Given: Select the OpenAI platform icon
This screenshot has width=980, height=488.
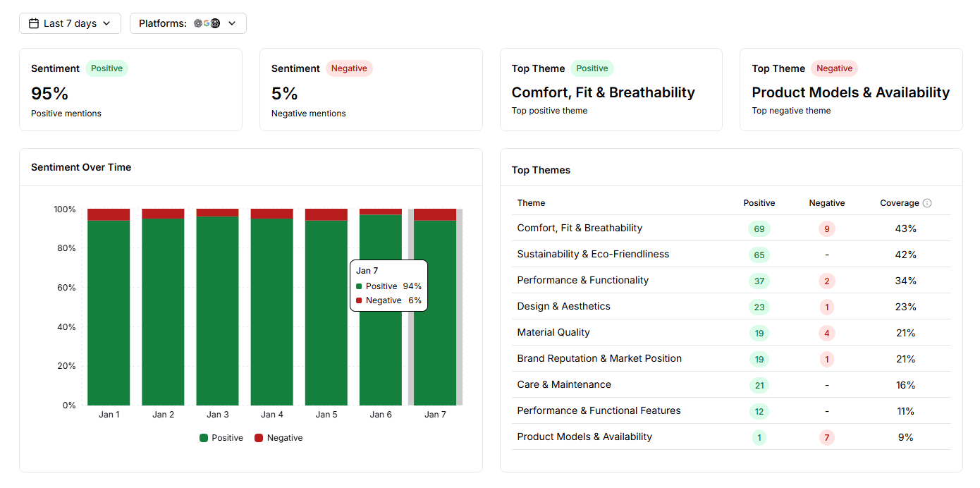Looking at the screenshot, I should (198, 23).
